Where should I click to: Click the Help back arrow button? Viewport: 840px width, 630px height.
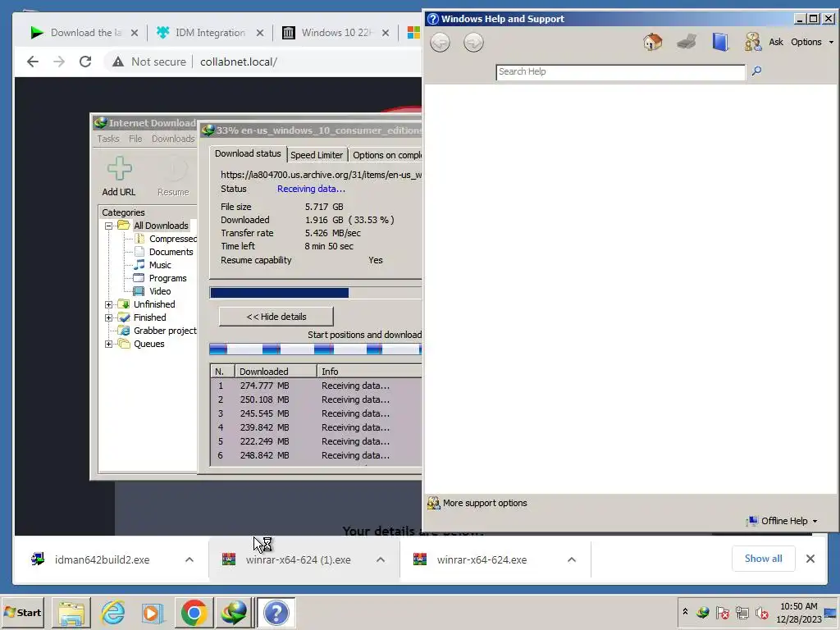click(x=440, y=43)
